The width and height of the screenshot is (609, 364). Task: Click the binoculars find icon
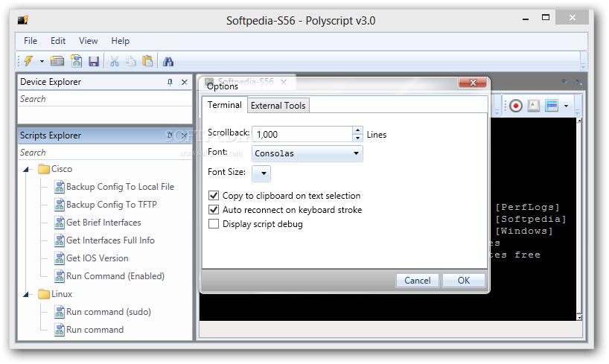click(x=168, y=61)
